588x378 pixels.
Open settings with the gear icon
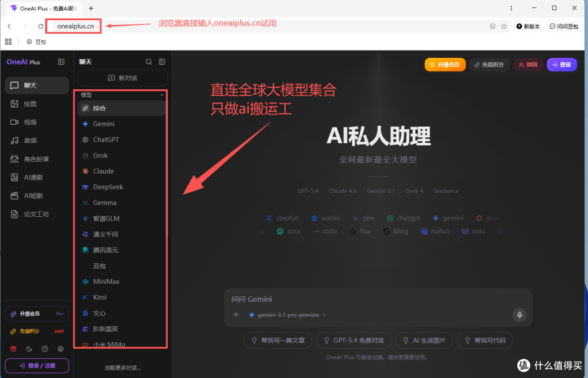pyautogui.click(x=60, y=349)
